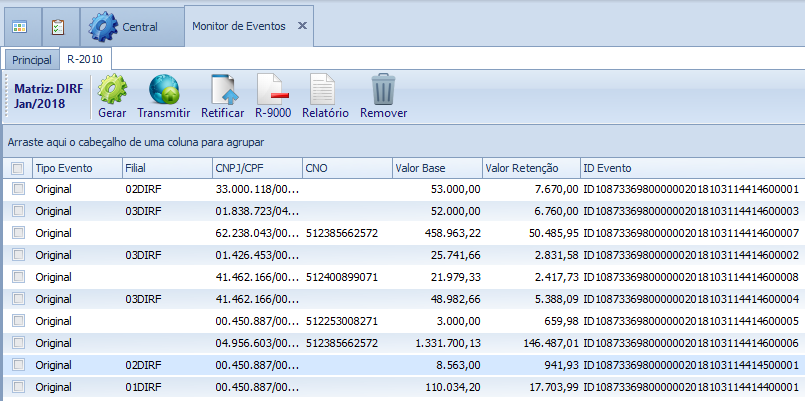Sort by the CNPJ/CPF column header
The height and width of the screenshot is (401, 805).
pyautogui.click(x=255, y=168)
